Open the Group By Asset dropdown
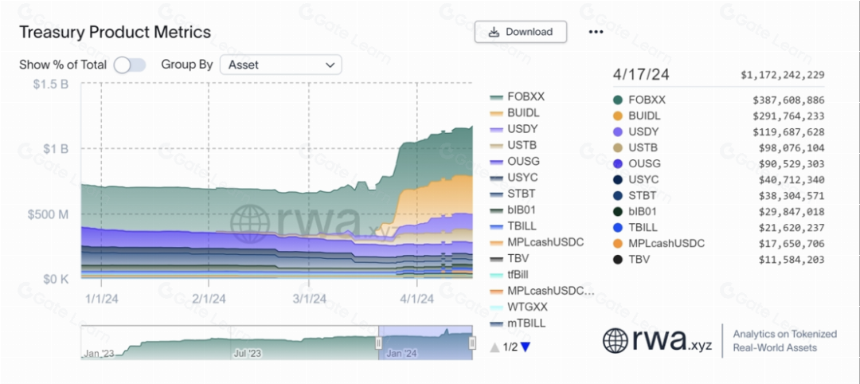Image resolution: width=860 pixels, height=384 pixels. [281, 65]
